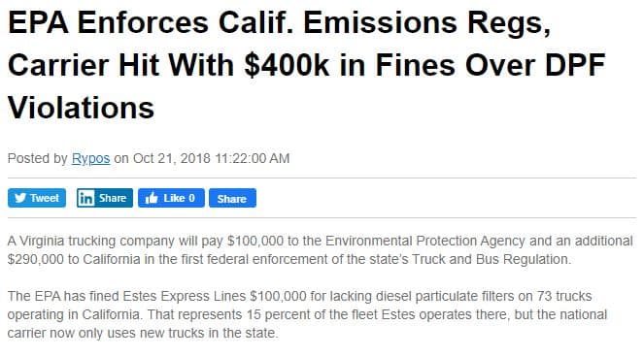This screenshot has width=644, height=357.
Task: Tweet this article
Action: pyautogui.click(x=37, y=198)
